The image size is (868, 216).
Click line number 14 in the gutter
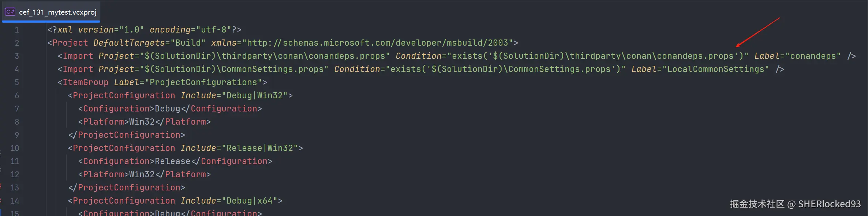[x=15, y=201]
